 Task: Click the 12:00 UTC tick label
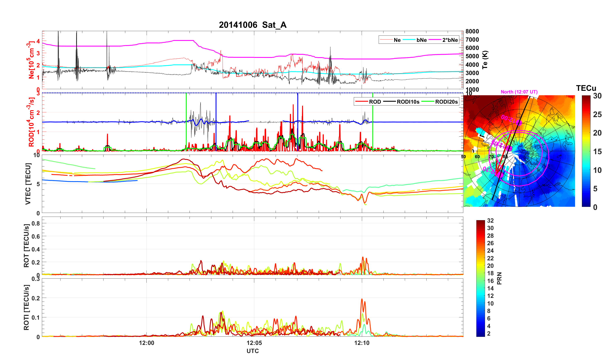click(x=147, y=343)
